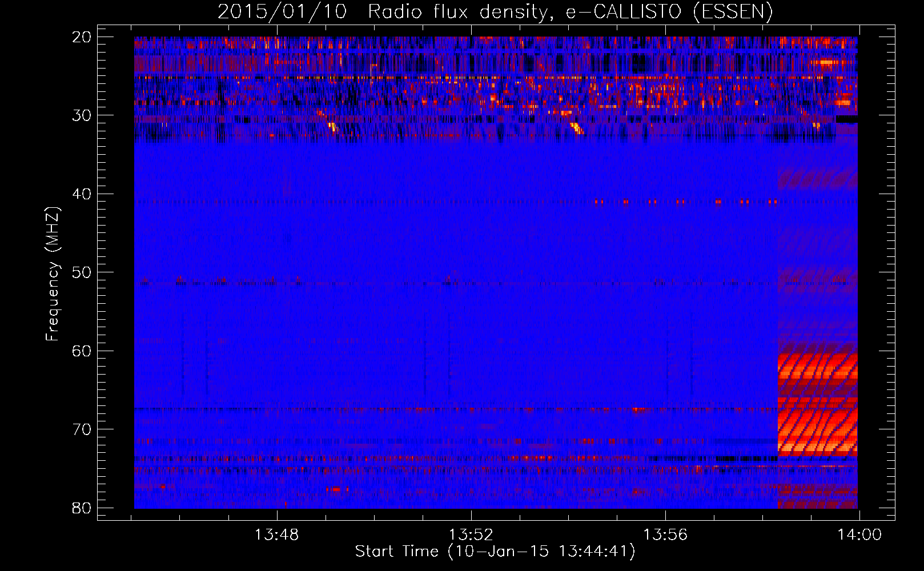The image size is (924, 571).
Task: Click the 'Frequency (MHZ)' y-axis label
Action: (x=53, y=274)
